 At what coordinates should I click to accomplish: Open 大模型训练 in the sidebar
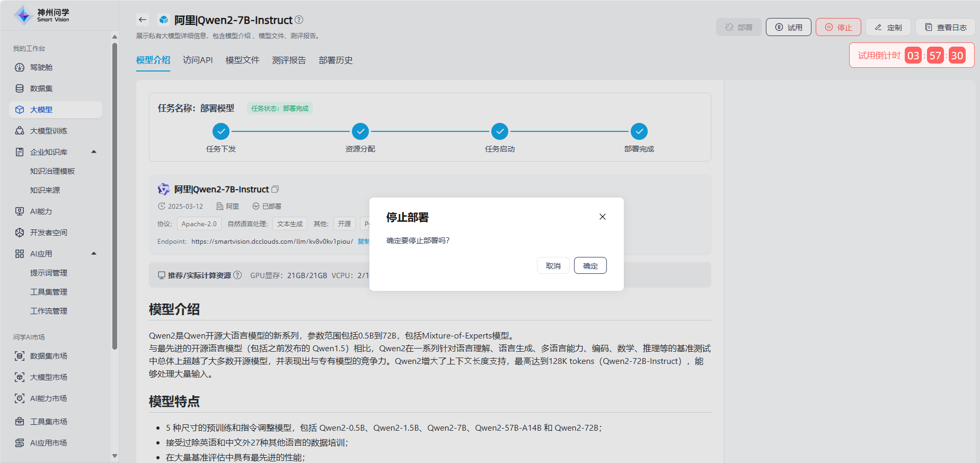49,131
